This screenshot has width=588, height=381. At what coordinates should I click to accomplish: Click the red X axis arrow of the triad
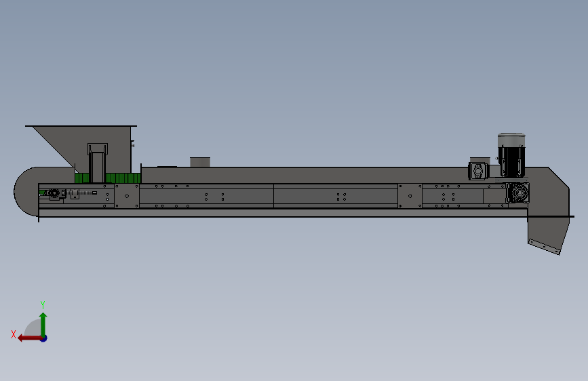tap(29, 338)
